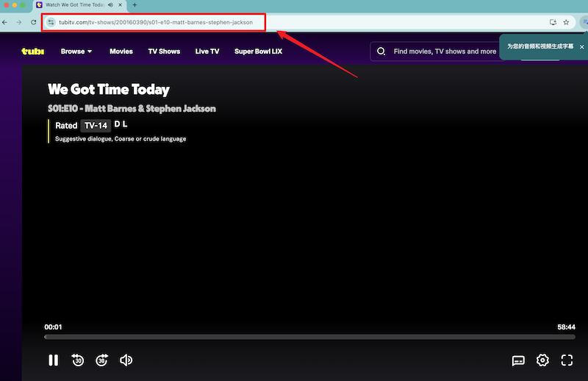This screenshot has height=381, width=588.
Task: Enter fullscreen mode
Action: [567, 360]
